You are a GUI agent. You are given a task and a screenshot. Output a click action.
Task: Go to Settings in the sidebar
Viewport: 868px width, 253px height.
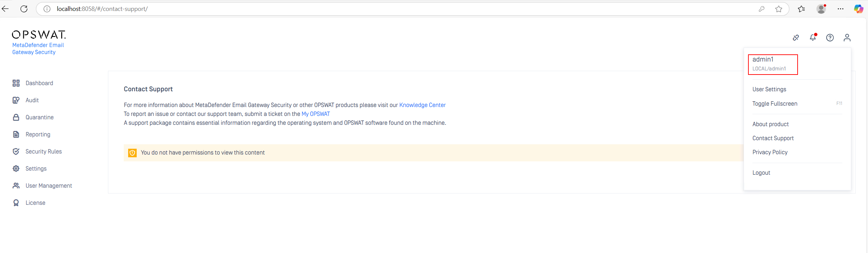click(36, 169)
